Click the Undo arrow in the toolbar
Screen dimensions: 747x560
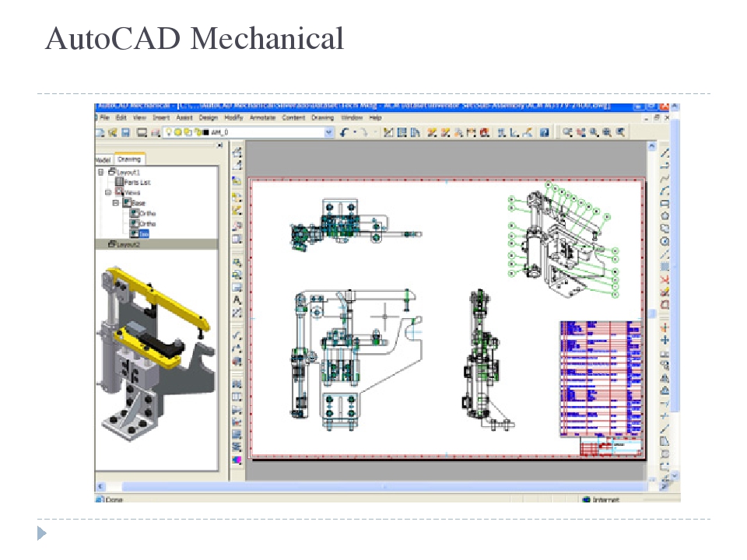click(x=344, y=132)
